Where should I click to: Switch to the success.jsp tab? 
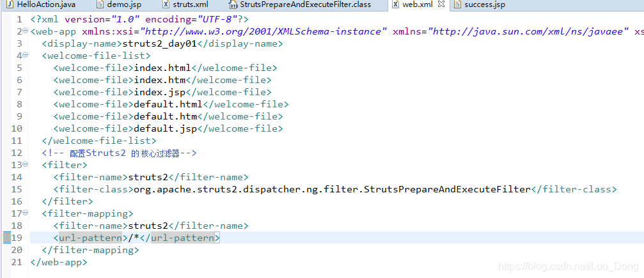pyautogui.click(x=480, y=5)
